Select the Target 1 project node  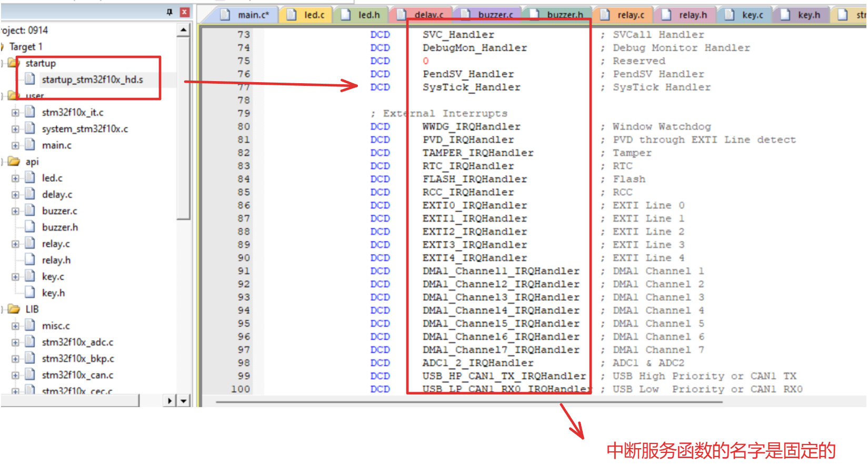26,47
